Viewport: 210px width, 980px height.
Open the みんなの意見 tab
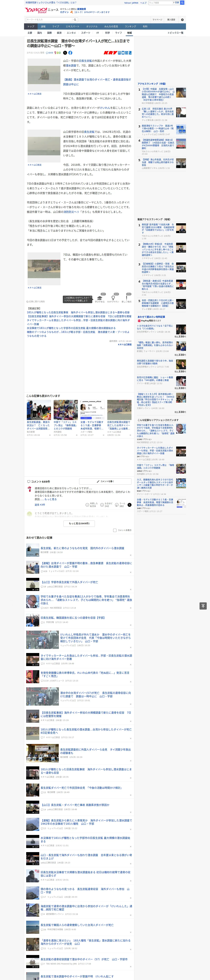tap(111, 26)
